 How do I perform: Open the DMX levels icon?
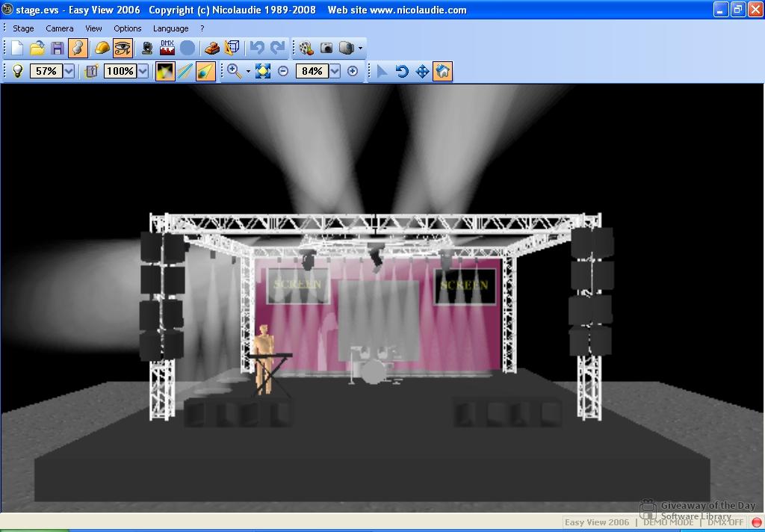click(x=167, y=48)
